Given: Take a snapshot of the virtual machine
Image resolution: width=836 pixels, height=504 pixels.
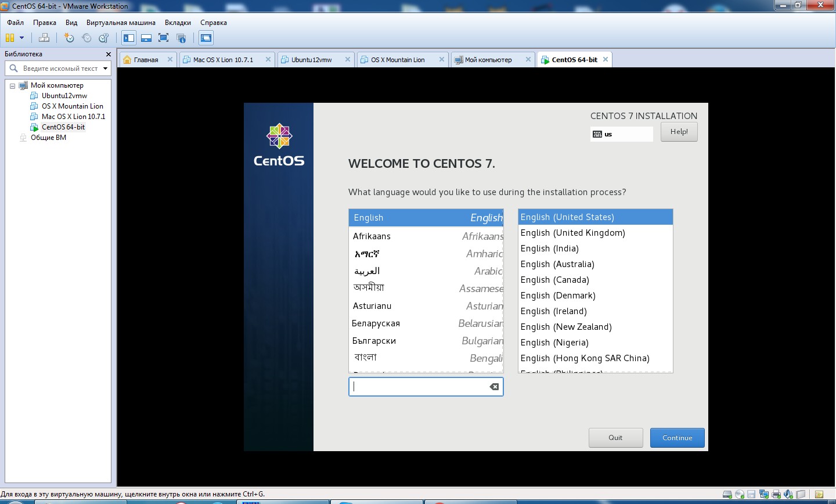Looking at the screenshot, I should [x=69, y=38].
